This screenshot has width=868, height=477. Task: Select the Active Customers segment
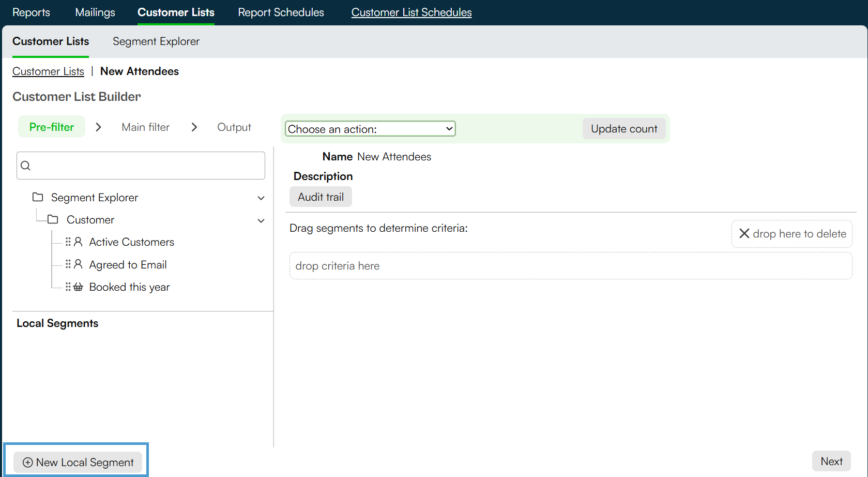(x=132, y=242)
